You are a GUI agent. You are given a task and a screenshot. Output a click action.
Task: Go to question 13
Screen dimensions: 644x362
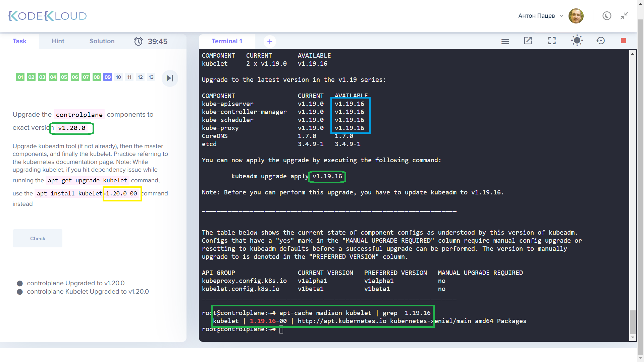(x=151, y=77)
